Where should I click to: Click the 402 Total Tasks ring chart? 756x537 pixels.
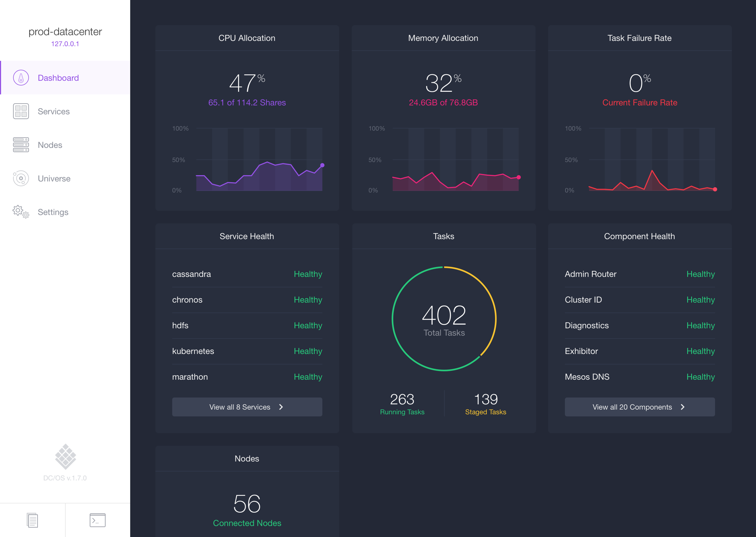pos(444,319)
